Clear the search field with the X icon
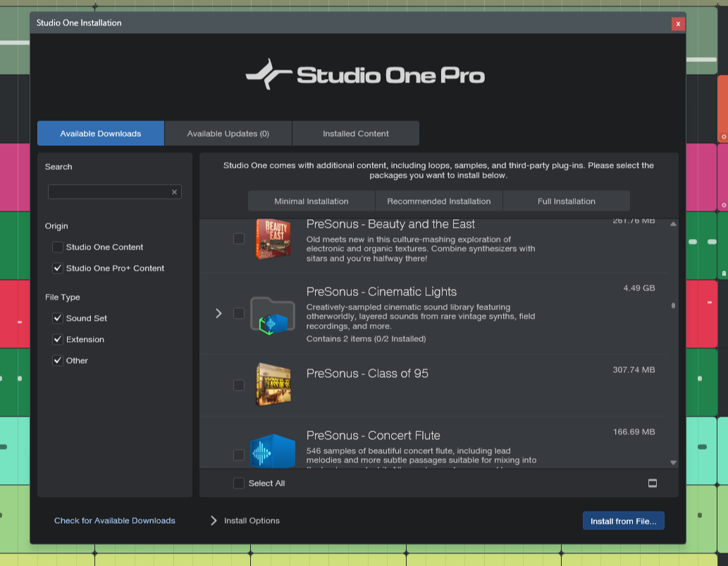The height and width of the screenshot is (566, 728). coord(174,192)
